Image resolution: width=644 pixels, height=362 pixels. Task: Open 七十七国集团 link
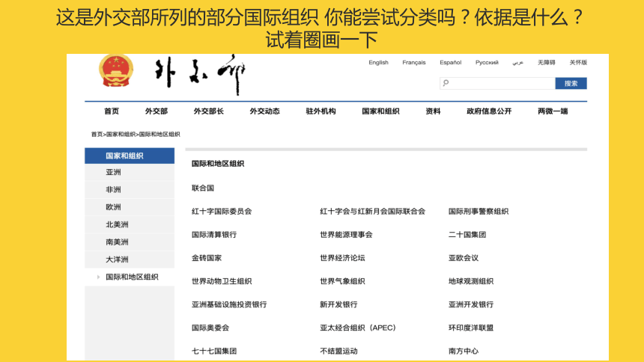pos(214,352)
